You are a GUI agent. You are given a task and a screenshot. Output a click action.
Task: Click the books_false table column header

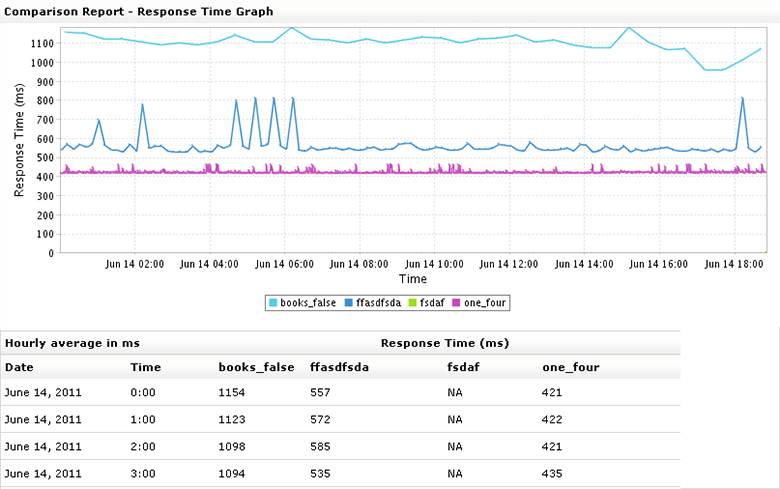[x=256, y=367]
